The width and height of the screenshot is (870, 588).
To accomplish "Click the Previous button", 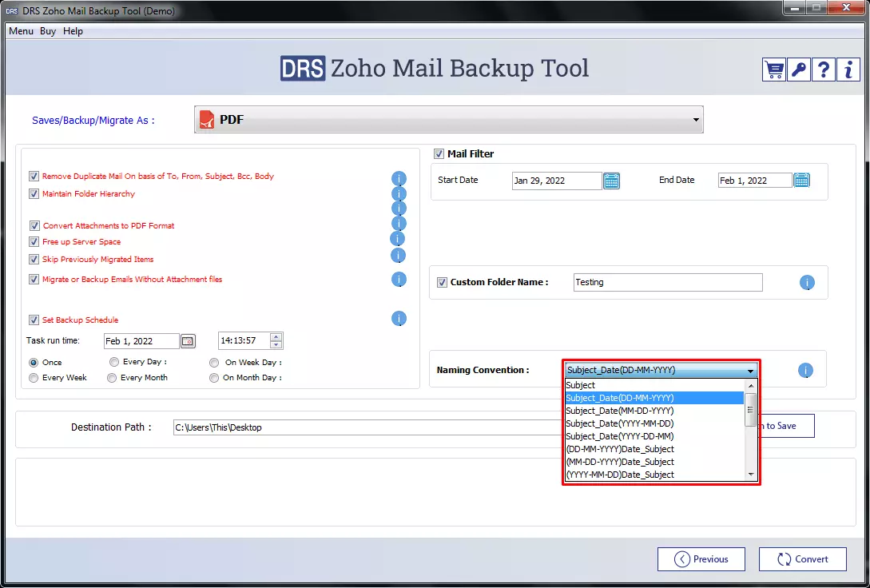I will [x=701, y=559].
